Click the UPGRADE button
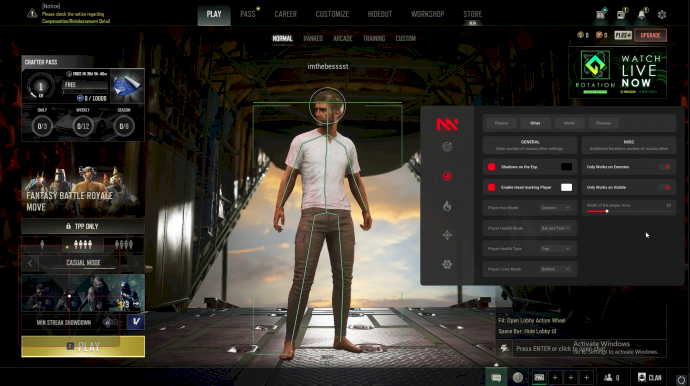The width and height of the screenshot is (690, 386). [650, 35]
